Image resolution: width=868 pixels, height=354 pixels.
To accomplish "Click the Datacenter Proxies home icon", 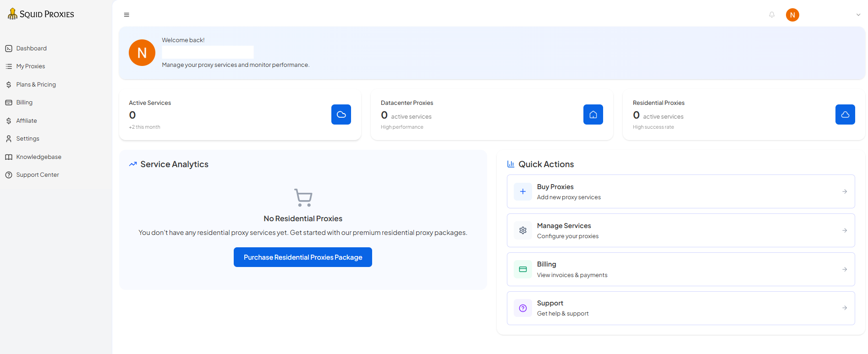I will click(593, 114).
